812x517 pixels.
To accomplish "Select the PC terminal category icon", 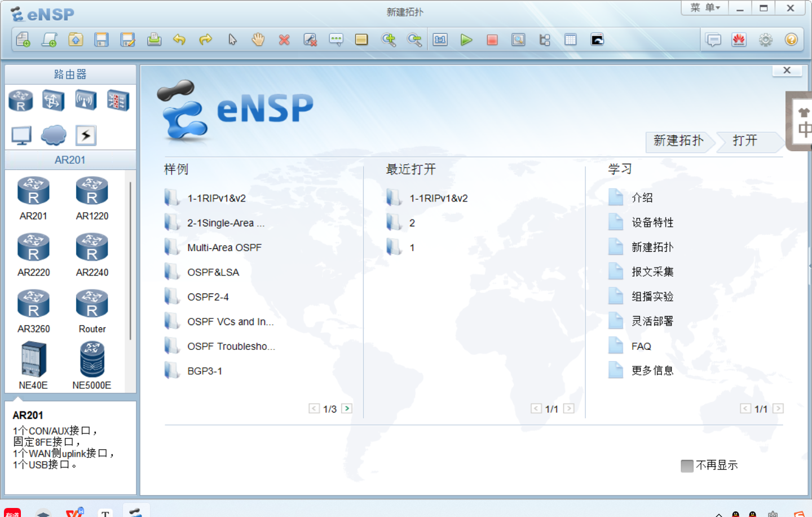I will [x=21, y=135].
